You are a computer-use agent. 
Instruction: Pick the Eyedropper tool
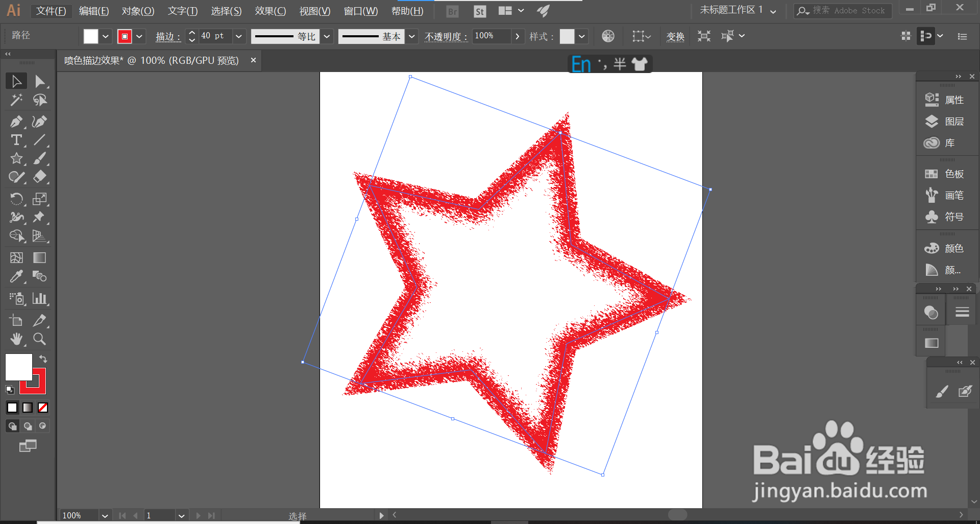(x=16, y=276)
